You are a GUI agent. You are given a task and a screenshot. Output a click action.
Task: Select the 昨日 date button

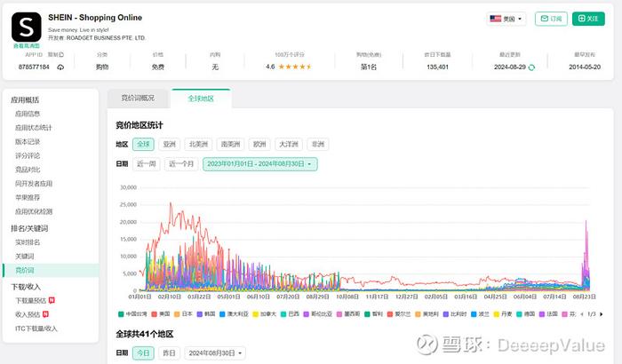pos(169,352)
